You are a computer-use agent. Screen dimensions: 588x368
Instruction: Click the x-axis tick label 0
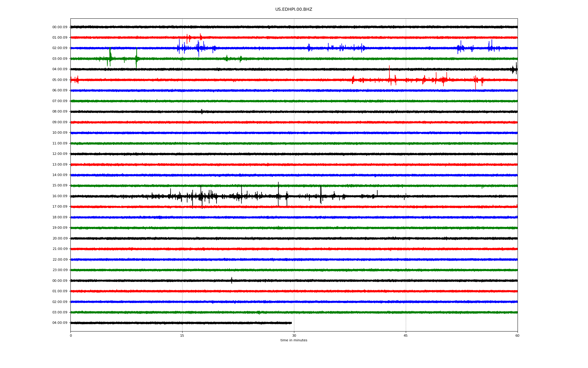point(71,335)
